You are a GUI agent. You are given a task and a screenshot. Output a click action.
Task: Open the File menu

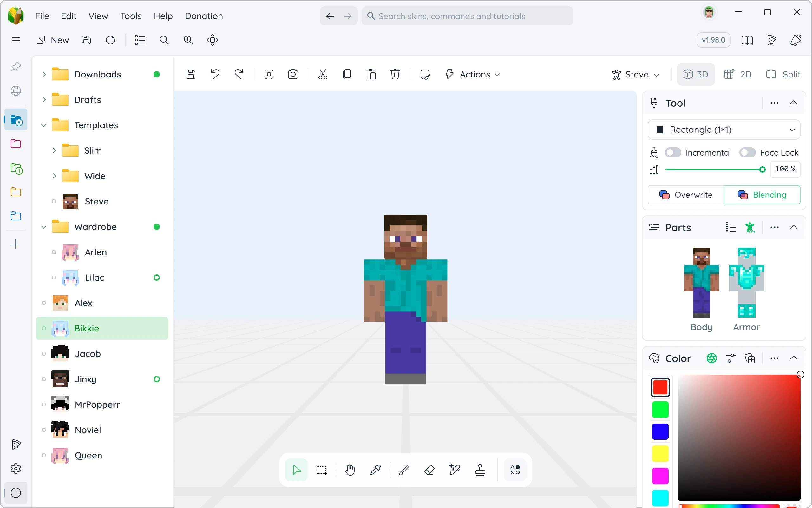pos(42,16)
